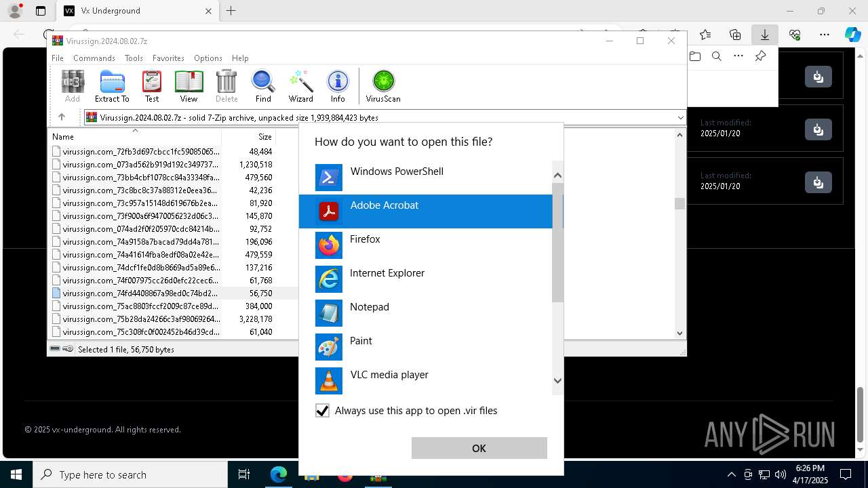The height and width of the screenshot is (488, 868).
Task: Select file virussign.com_75b28da24266c3af98069264
Action: [x=141, y=319]
